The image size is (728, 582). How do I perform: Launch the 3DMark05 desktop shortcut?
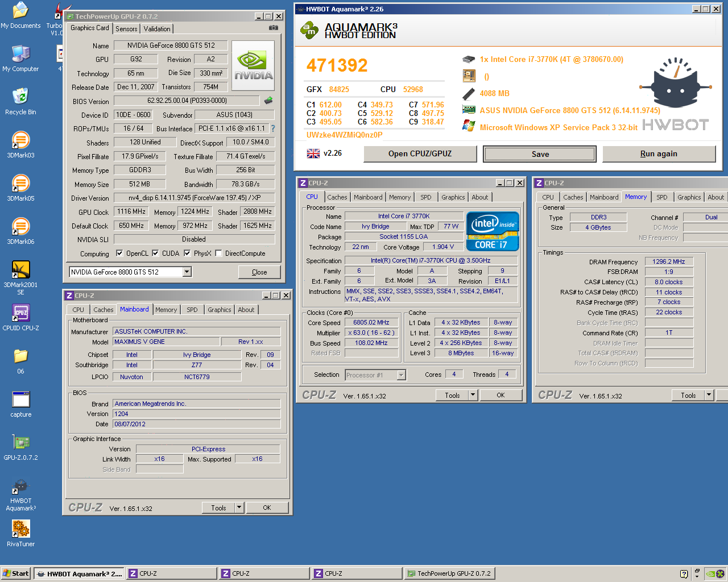[x=20, y=188]
